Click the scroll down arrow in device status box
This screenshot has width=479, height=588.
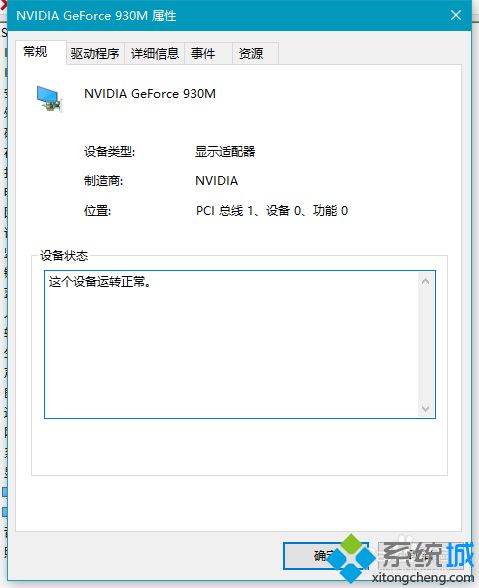tap(425, 408)
